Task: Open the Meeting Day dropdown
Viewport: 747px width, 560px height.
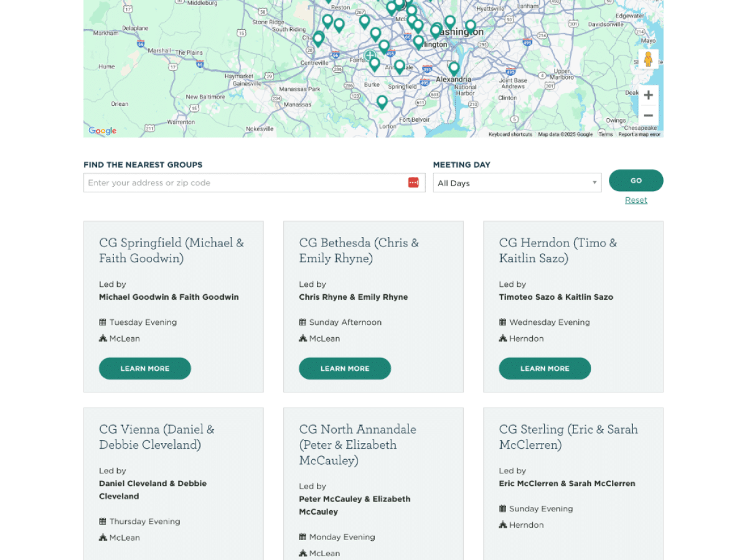Action: click(517, 183)
